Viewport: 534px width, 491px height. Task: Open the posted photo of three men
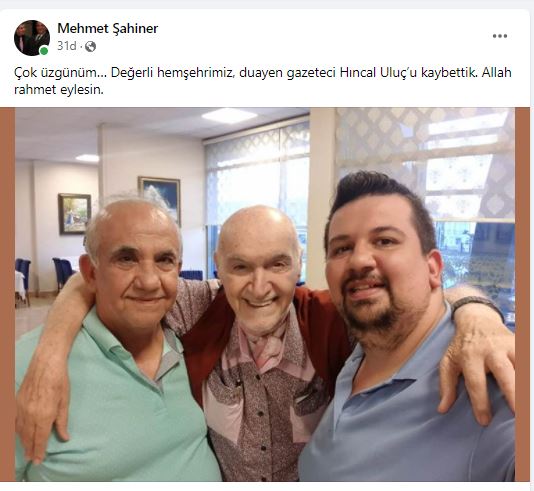[x=265, y=294]
